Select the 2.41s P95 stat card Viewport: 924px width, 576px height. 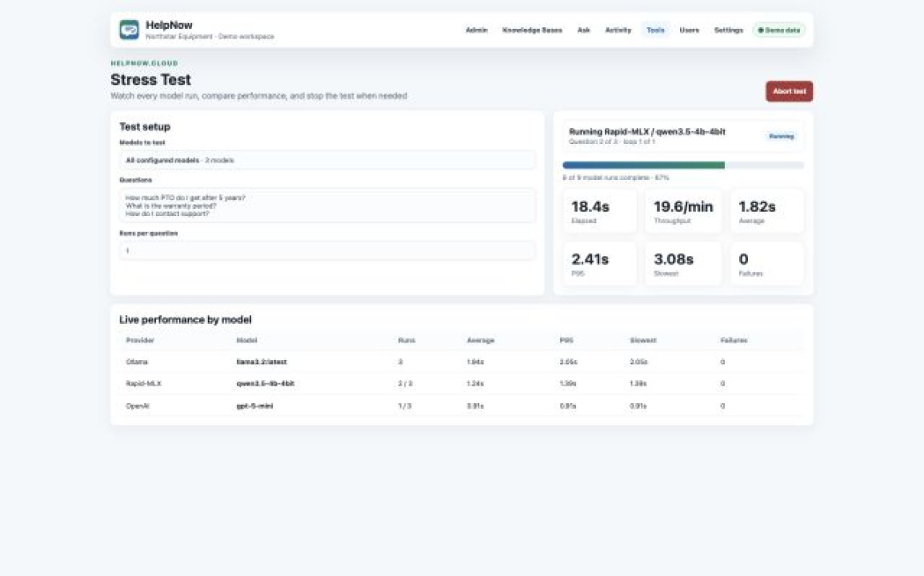pyautogui.click(x=600, y=263)
